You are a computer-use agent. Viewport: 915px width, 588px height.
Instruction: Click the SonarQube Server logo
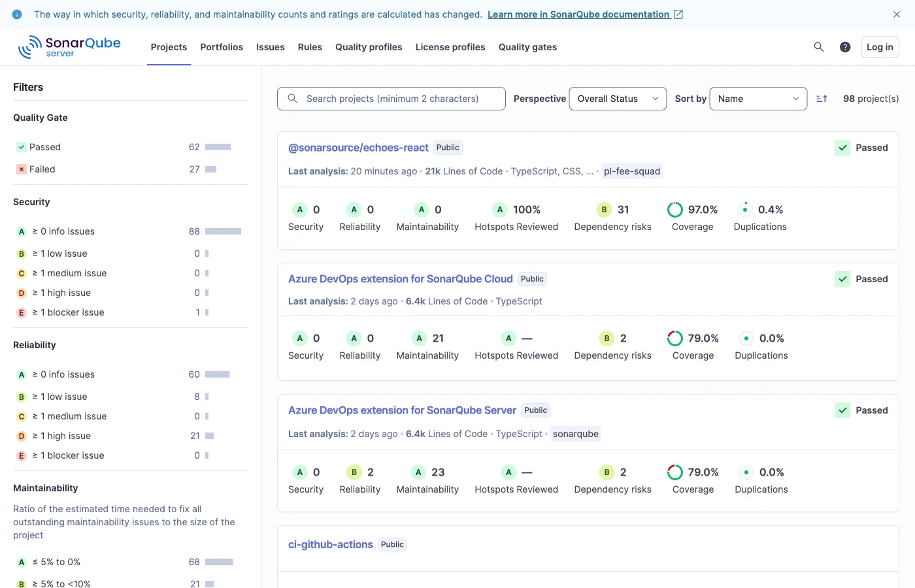click(x=69, y=46)
